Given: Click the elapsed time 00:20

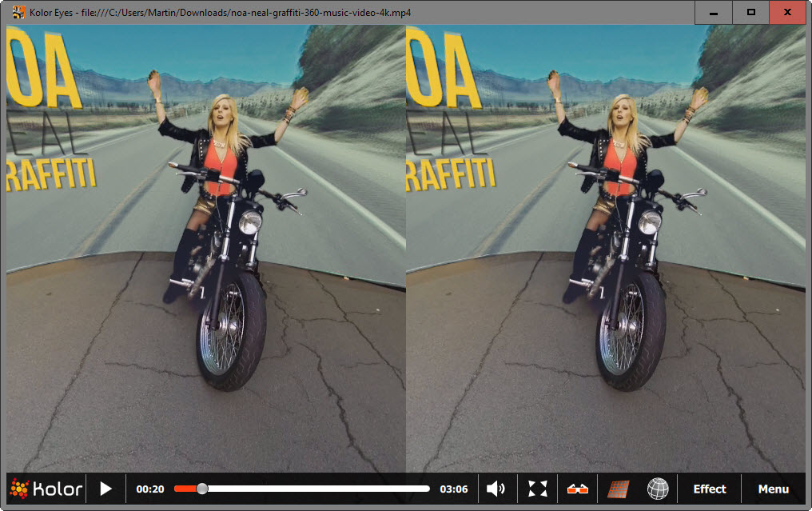Looking at the screenshot, I should (150, 489).
